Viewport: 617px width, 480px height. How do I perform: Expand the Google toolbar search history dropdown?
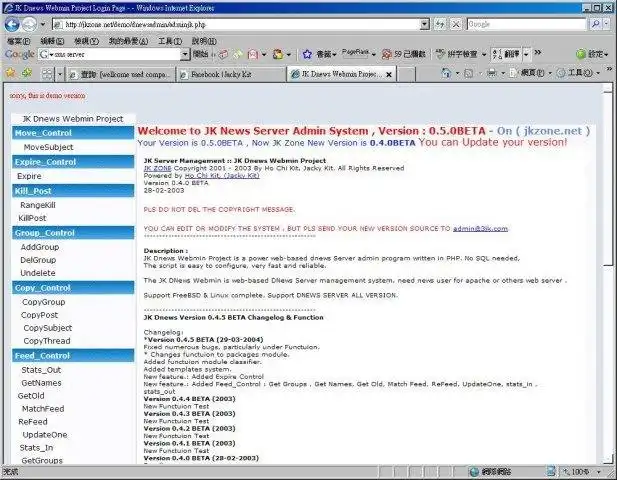tap(185, 54)
